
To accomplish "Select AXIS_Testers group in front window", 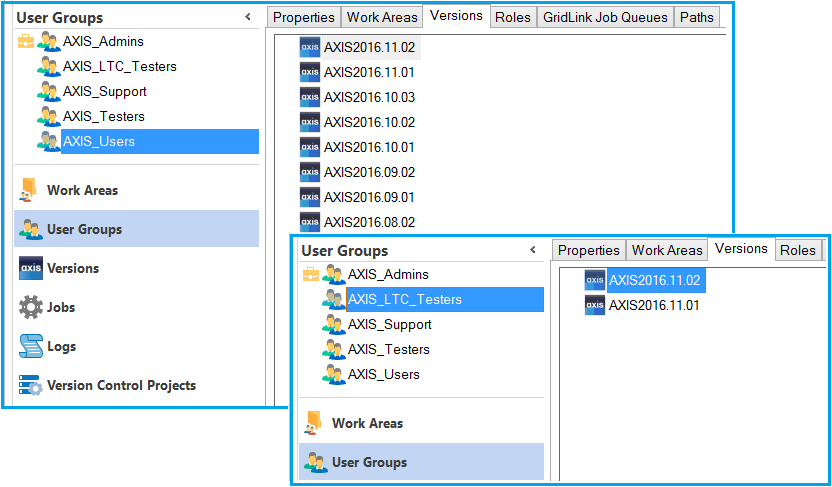I will pos(388,349).
